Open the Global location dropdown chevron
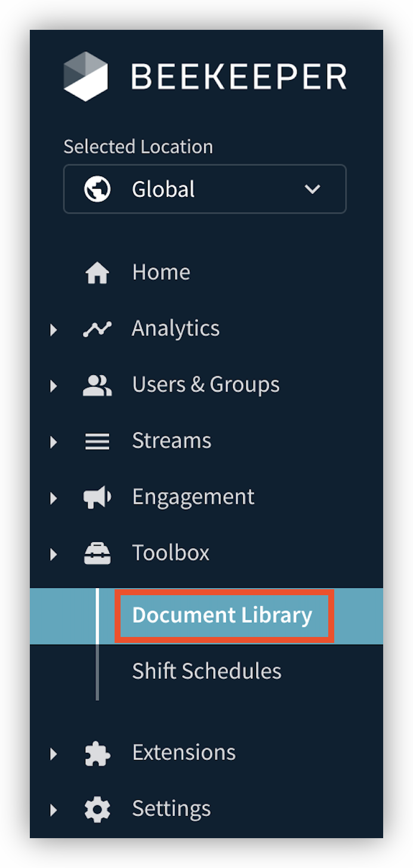The height and width of the screenshot is (868, 413). (x=312, y=189)
